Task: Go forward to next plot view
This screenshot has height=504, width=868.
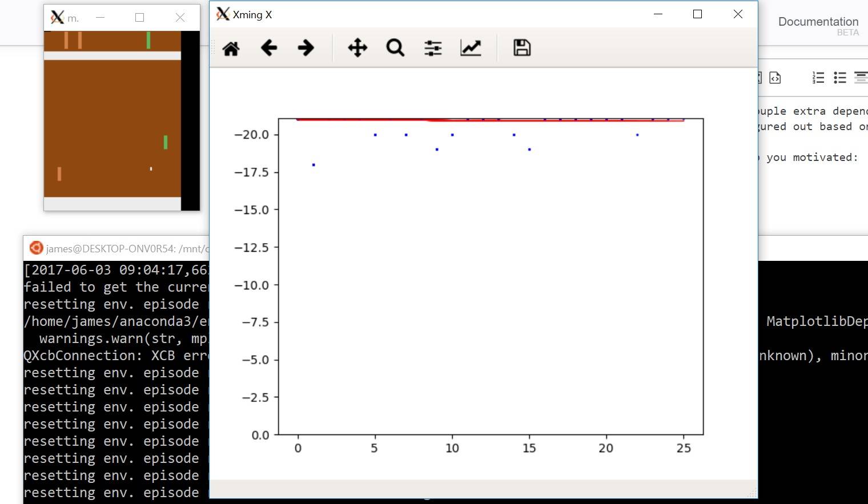Action: [306, 48]
